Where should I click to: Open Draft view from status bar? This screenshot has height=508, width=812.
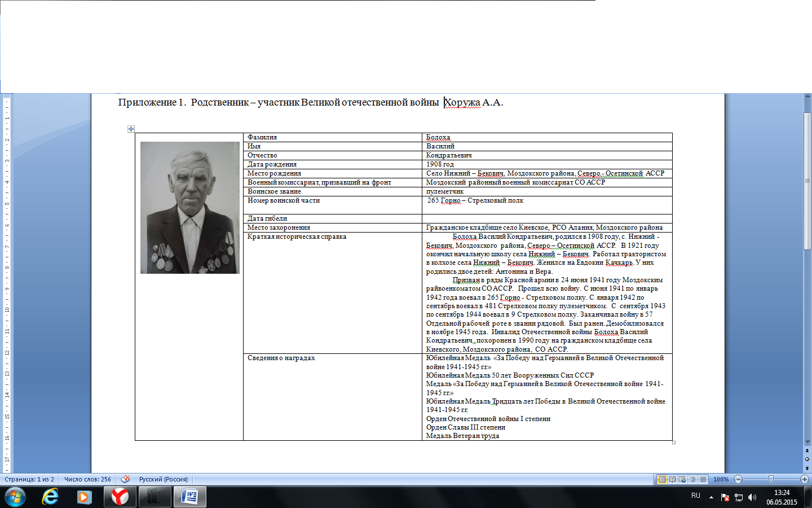coord(703,479)
